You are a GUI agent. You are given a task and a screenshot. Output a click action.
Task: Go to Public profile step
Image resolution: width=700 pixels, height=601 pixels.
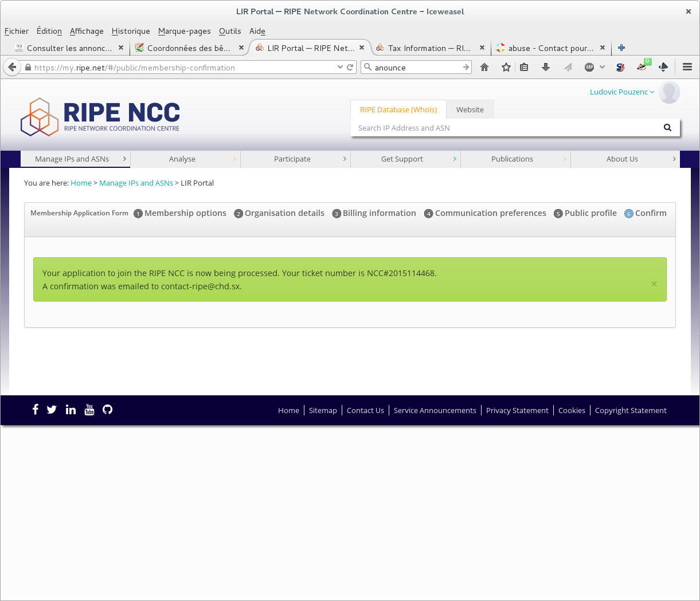pos(585,213)
